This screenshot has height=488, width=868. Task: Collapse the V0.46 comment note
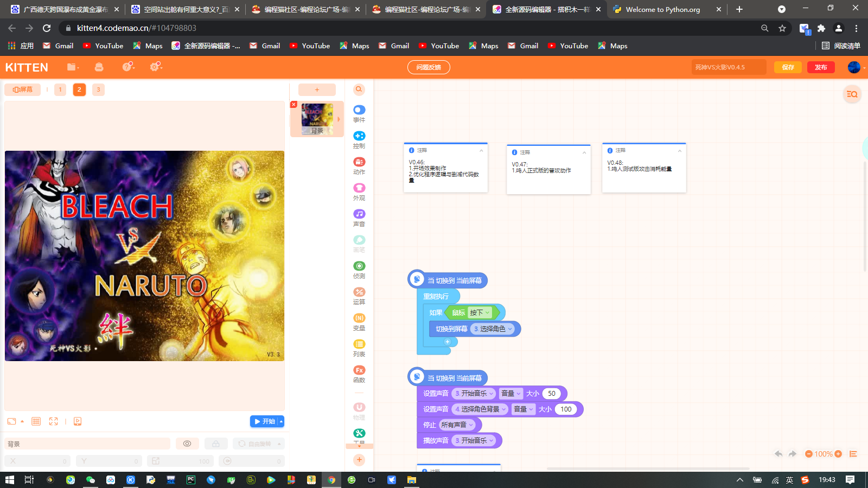[481, 150]
